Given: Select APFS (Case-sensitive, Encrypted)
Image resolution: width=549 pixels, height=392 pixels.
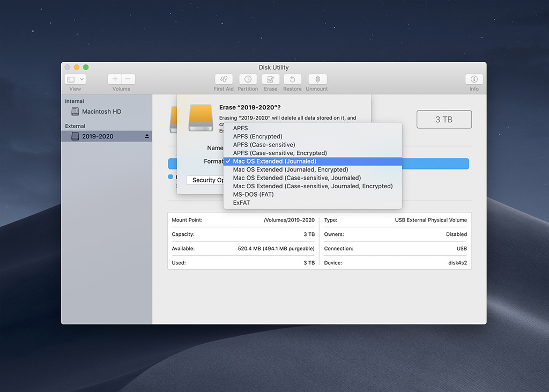Looking at the screenshot, I should (313, 153).
